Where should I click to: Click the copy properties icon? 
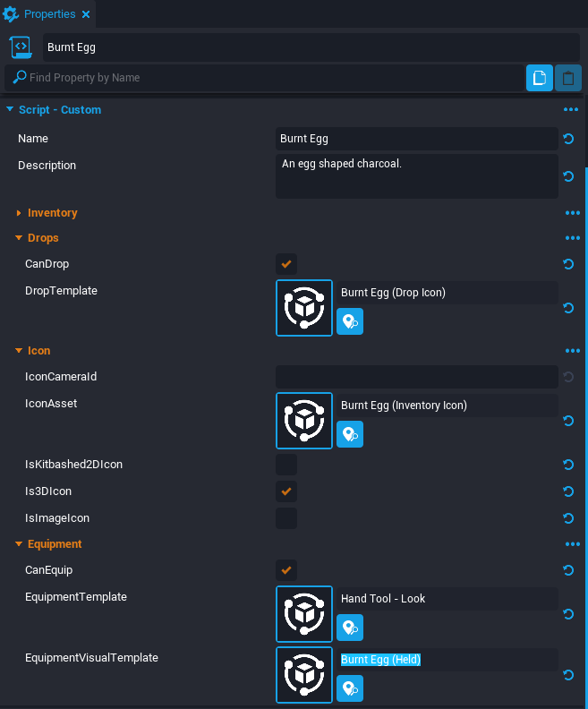539,78
